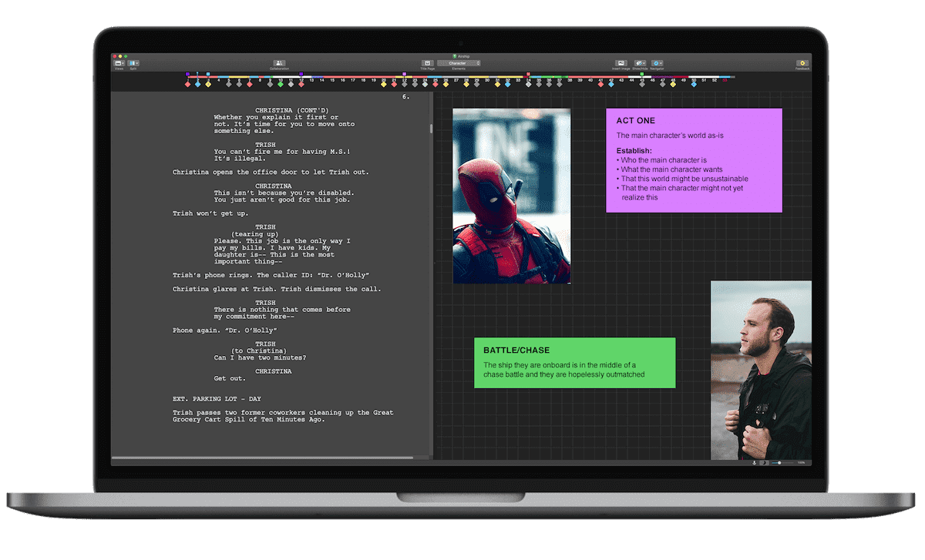Open the Title Page editor icon

pos(428,63)
